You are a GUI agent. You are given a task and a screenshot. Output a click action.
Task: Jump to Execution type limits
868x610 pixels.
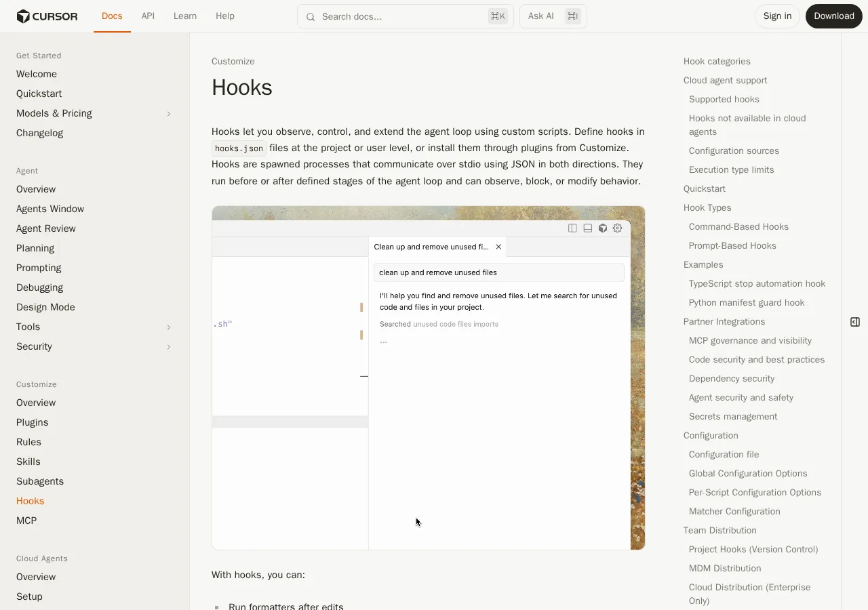coord(731,169)
